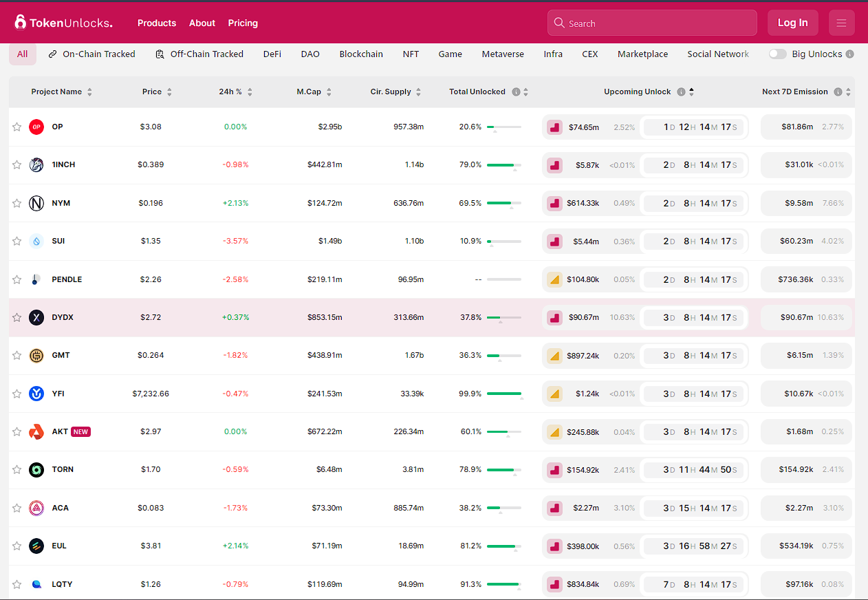Open the Products menu
Viewport: 868px width, 600px height.
coord(157,23)
